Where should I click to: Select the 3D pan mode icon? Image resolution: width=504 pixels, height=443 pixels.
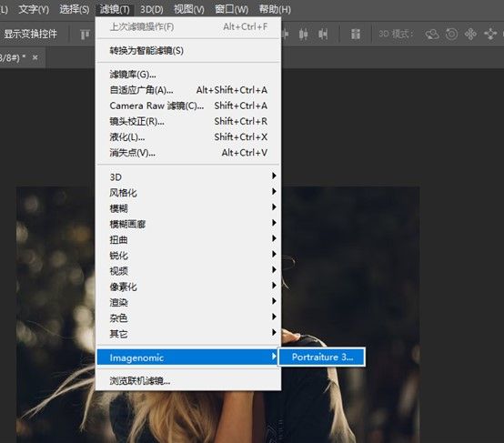click(x=470, y=34)
